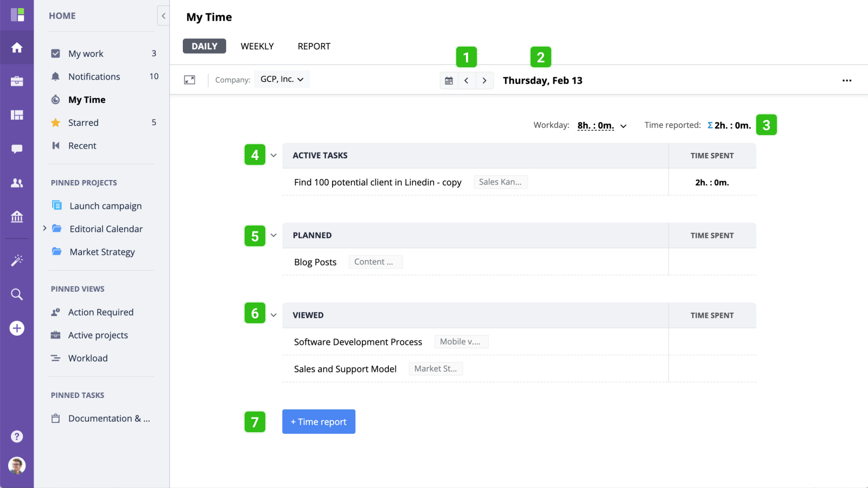
Task: Open task Find 100 potential client in Linedin
Action: [378, 182]
